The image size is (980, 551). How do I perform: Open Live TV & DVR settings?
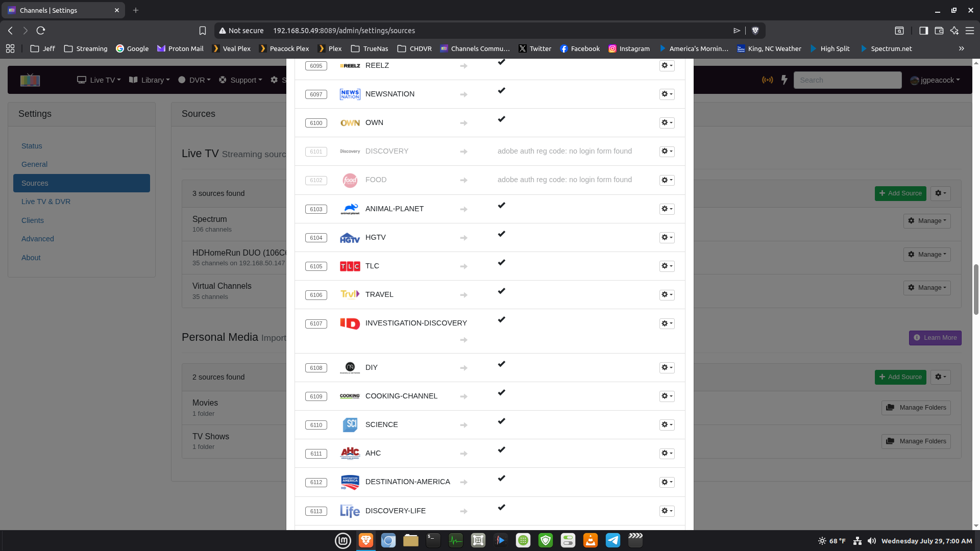pyautogui.click(x=46, y=202)
